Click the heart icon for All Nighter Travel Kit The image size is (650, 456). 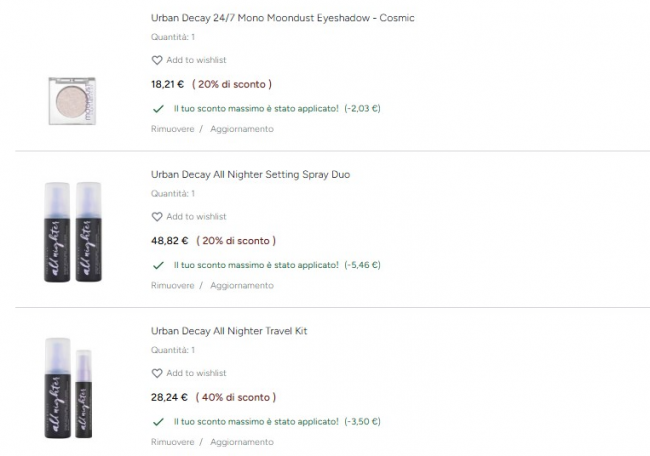(157, 373)
